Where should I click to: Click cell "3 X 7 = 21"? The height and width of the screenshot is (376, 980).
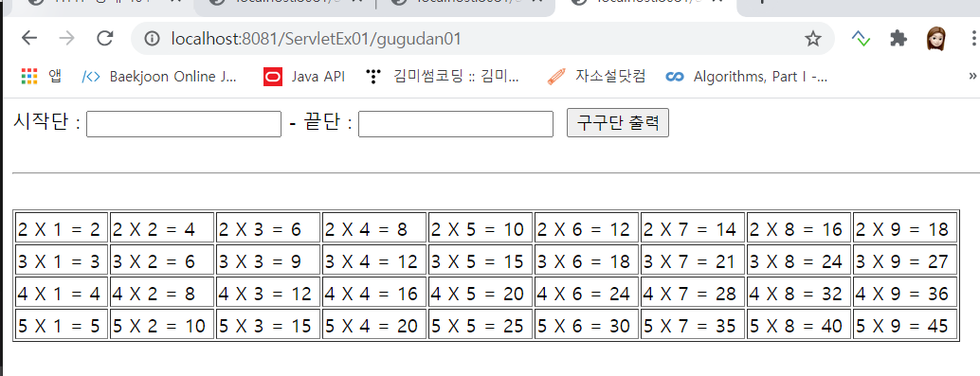693,260
